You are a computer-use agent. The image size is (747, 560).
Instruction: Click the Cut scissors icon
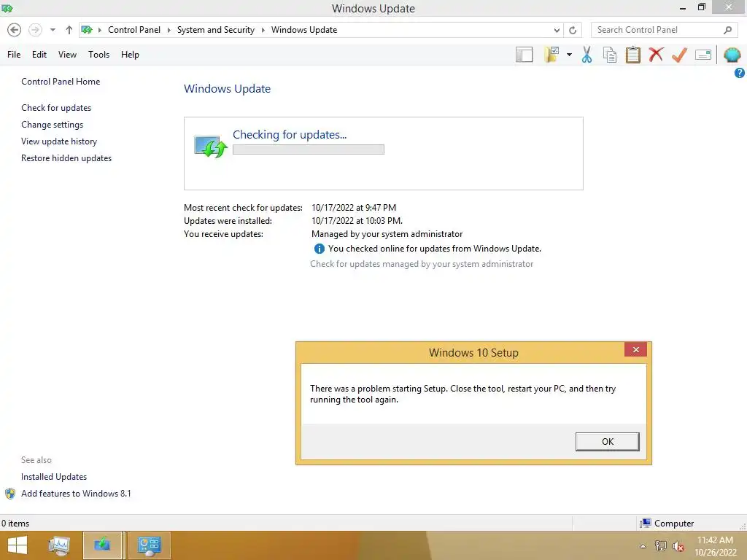(x=587, y=55)
